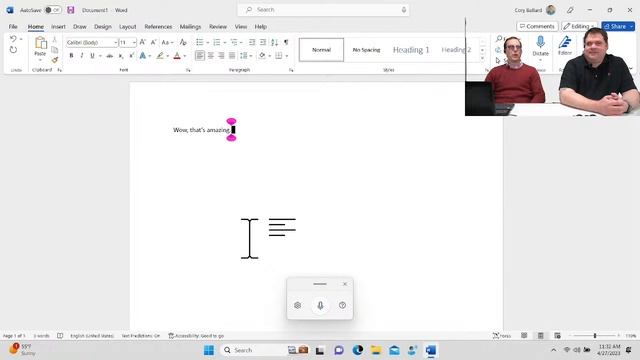The height and width of the screenshot is (360, 640).
Task: Toggle Italic formatting
Action: (x=82, y=56)
